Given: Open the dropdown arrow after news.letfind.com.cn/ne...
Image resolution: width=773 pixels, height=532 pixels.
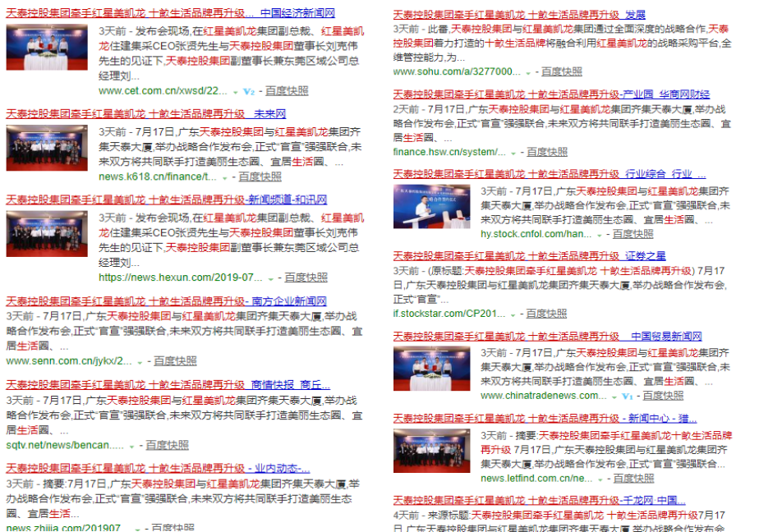Looking at the screenshot, I should click(x=600, y=479).
